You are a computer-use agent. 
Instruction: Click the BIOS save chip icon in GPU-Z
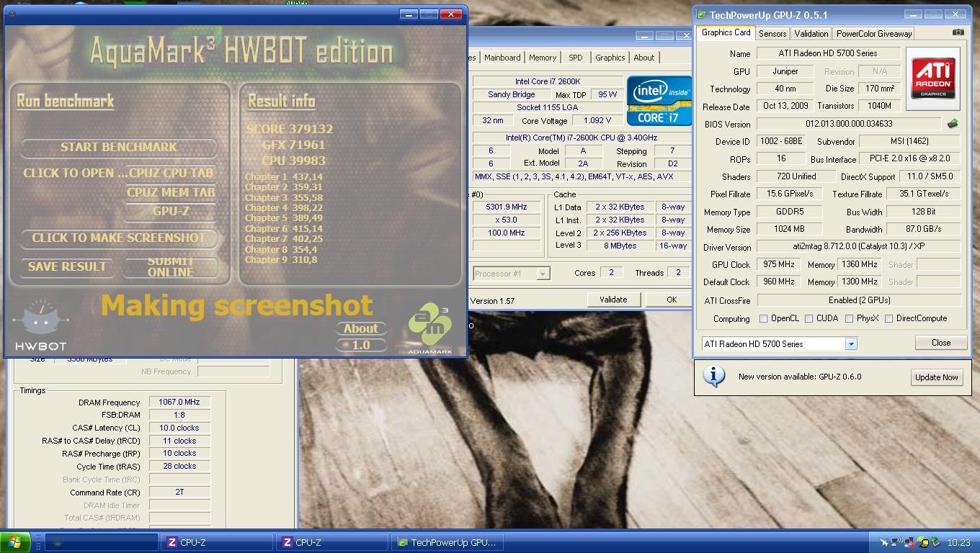[953, 124]
